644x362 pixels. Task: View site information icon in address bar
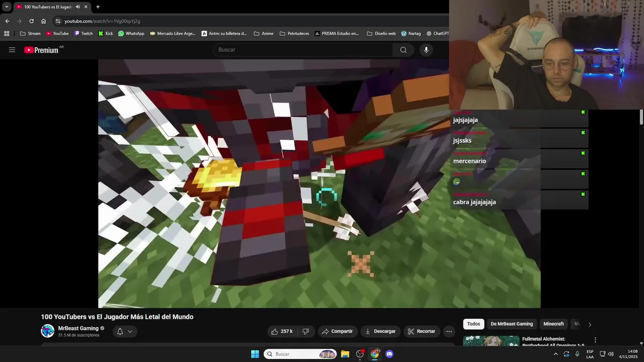point(58,21)
